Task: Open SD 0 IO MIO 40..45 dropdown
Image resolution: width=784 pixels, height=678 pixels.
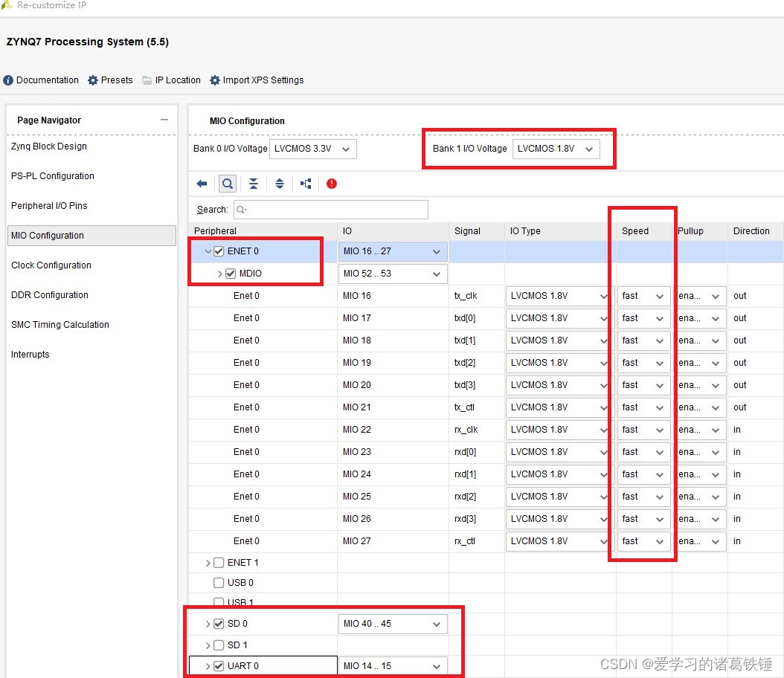Action: pos(393,624)
